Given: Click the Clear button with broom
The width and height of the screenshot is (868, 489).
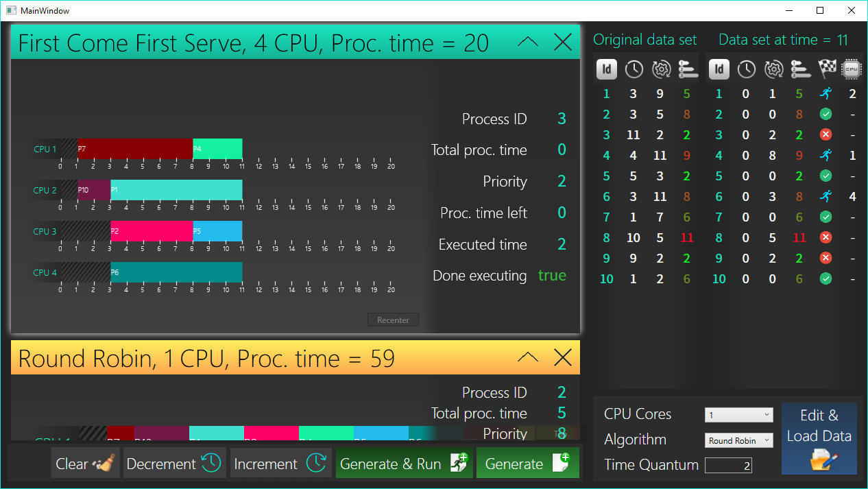Looking at the screenshot, I should click(x=86, y=464).
